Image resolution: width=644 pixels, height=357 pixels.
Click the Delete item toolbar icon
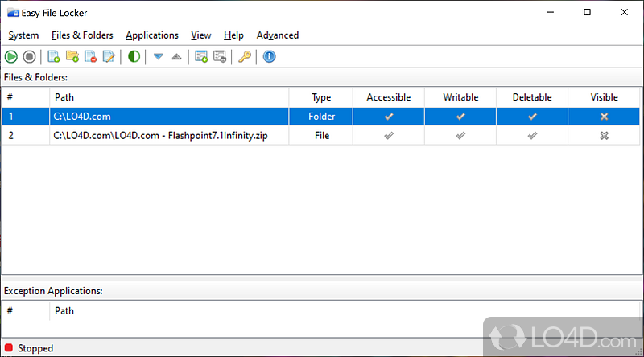pos(90,56)
